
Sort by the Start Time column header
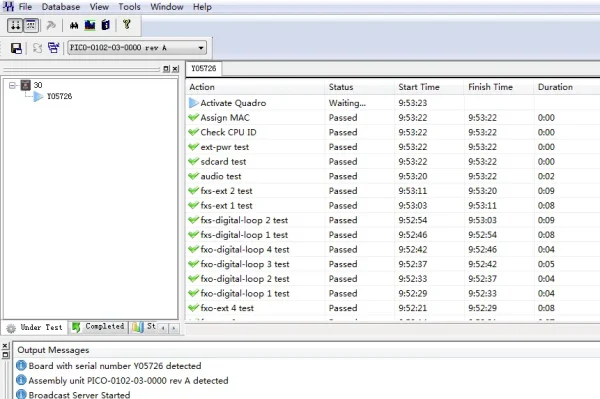pyautogui.click(x=429, y=87)
